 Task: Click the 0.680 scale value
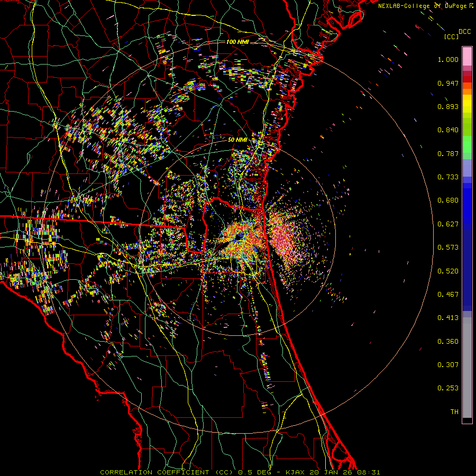(448, 200)
